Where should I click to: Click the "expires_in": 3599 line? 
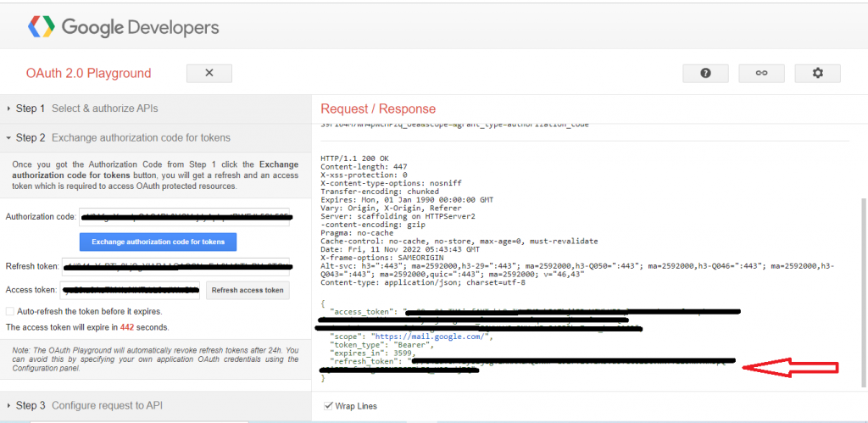click(373, 353)
